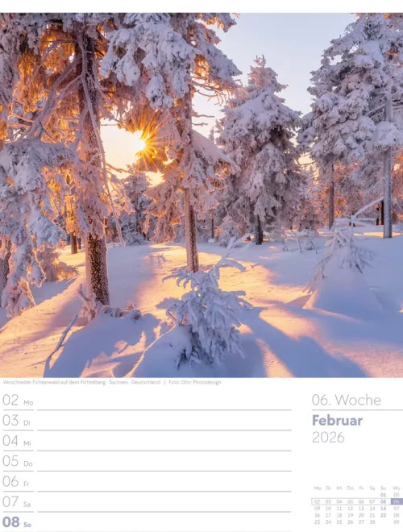Click the photo caption about Fichtelberg
Viewport: 403px width, 532px height.
tap(81, 382)
